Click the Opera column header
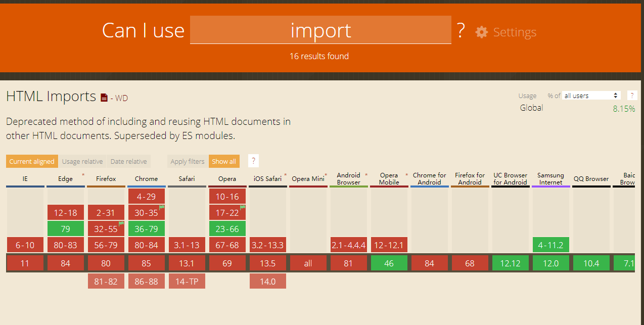 227,179
